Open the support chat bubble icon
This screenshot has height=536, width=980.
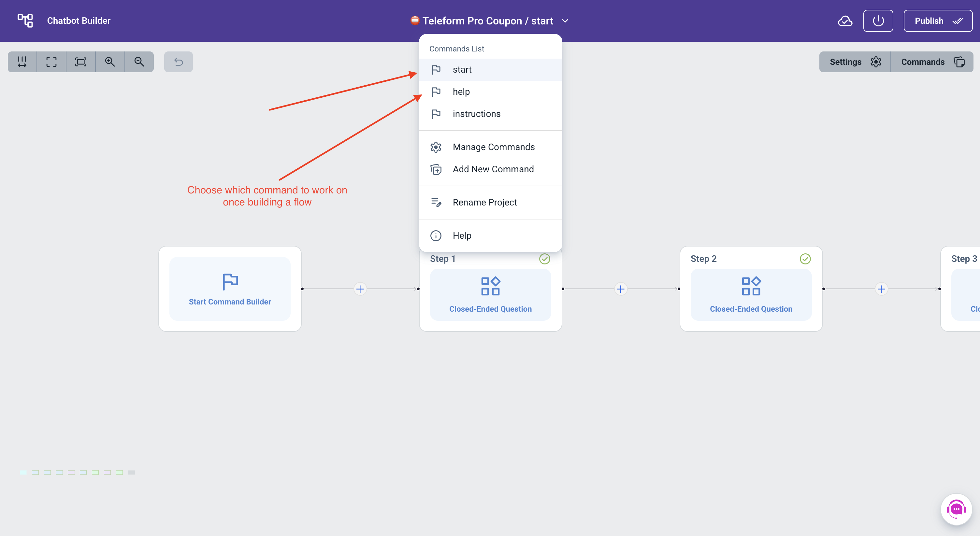coord(956,509)
